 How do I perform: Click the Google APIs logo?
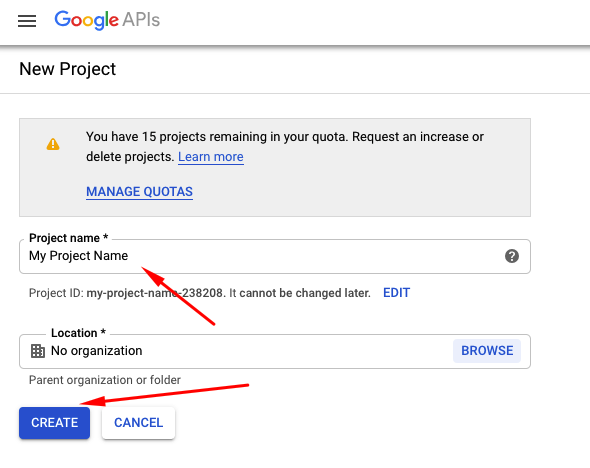pyautogui.click(x=107, y=20)
